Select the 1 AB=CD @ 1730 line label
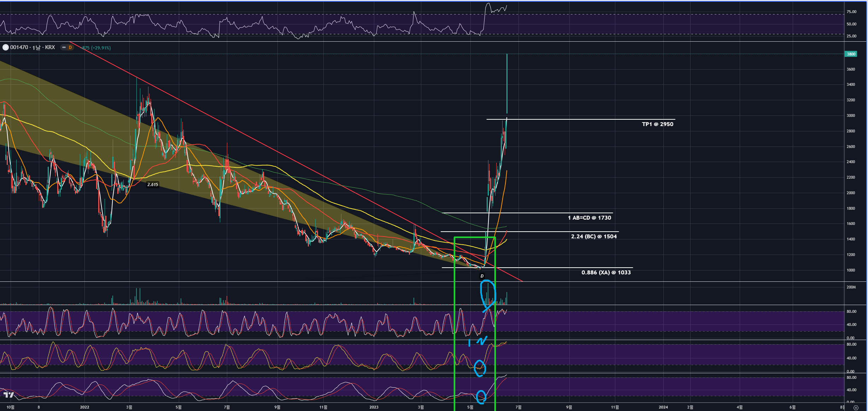The width and height of the screenshot is (868, 411). click(590, 218)
